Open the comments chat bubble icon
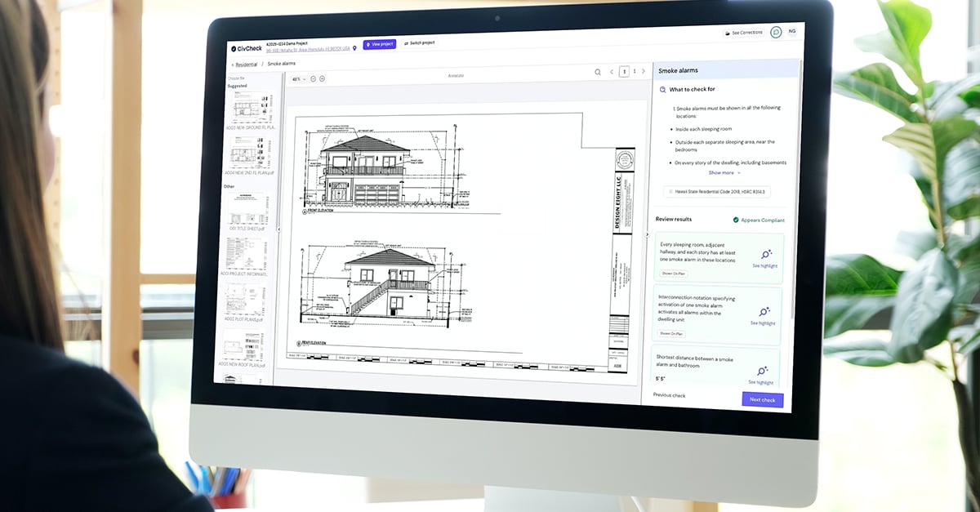The image size is (980, 512). tap(776, 32)
